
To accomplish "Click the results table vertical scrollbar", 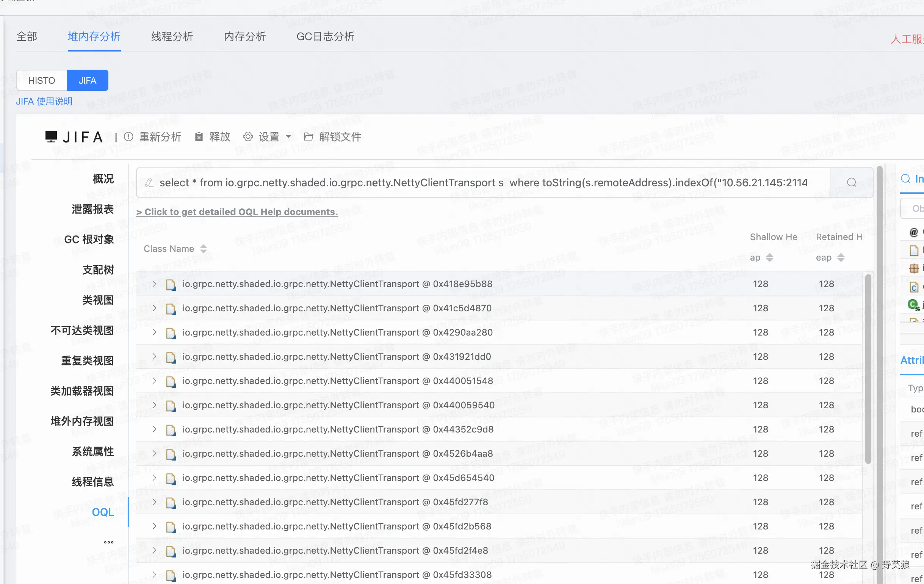I will pos(868,368).
